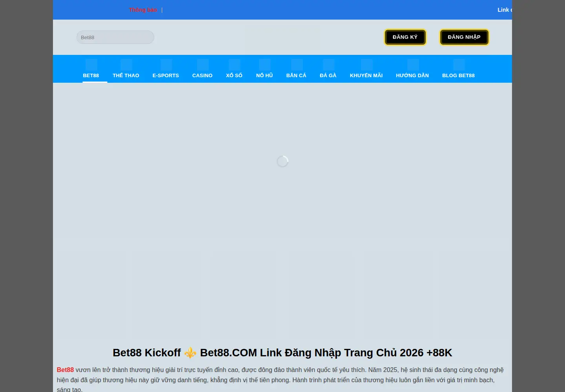Click the ĐĂNG KÝ register button
This screenshot has width=565, height=392.
[405, 37]
